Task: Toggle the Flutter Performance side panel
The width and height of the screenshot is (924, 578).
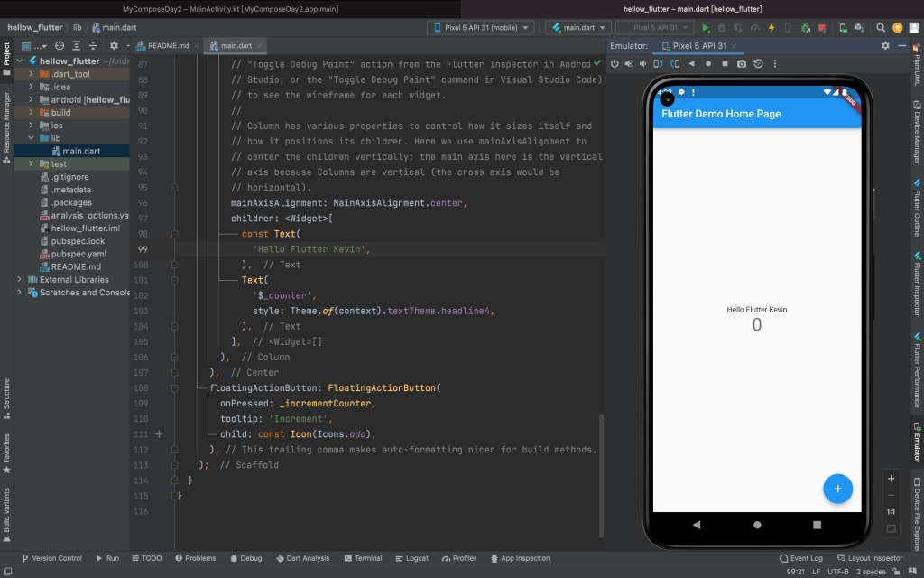Action: coord(918,370)
